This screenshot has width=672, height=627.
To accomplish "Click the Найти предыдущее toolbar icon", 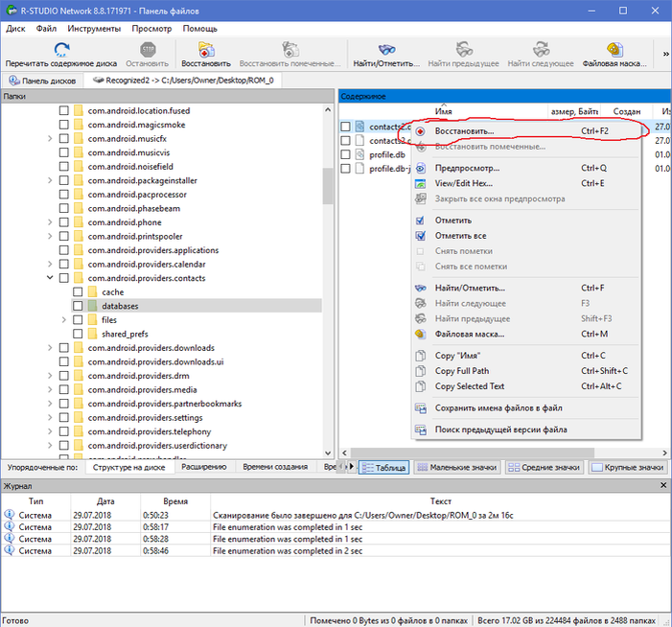I will [x=464, y=50].
